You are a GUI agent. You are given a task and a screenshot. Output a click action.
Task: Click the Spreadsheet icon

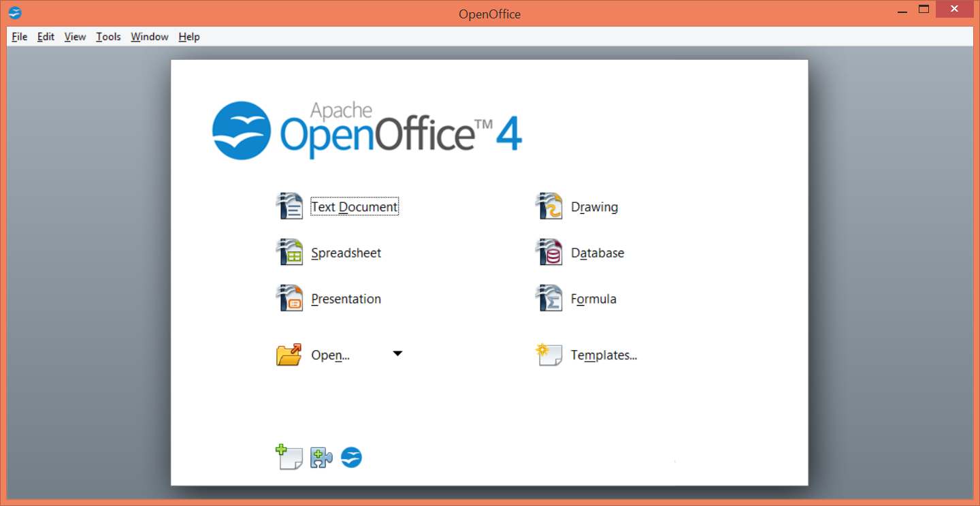[x=289, y=252]
